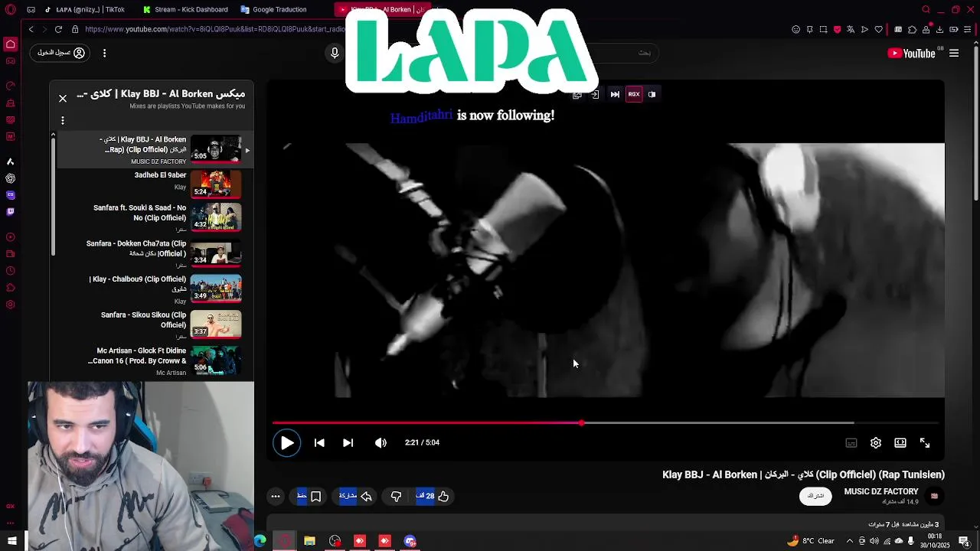Open MUSIC DZ FACTORY channel name

click(x=881, y=491)
